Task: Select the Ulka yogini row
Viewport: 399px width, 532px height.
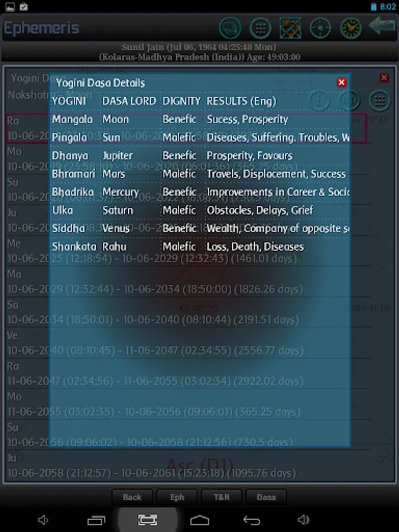Action: [x=200, y=210]
